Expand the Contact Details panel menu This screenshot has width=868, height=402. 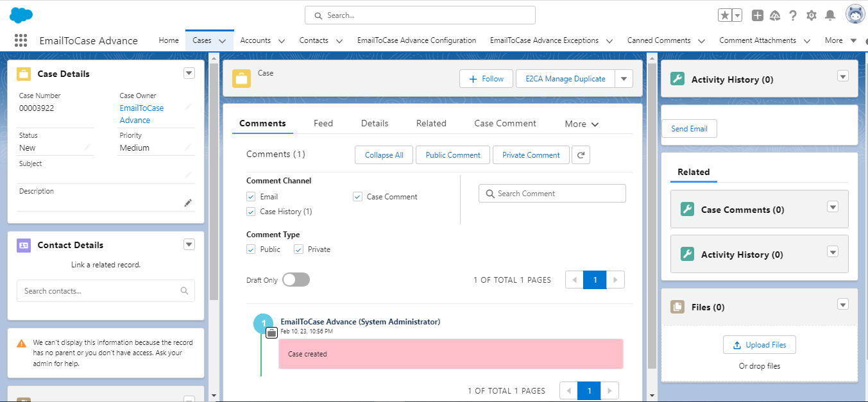coord(189,244)
